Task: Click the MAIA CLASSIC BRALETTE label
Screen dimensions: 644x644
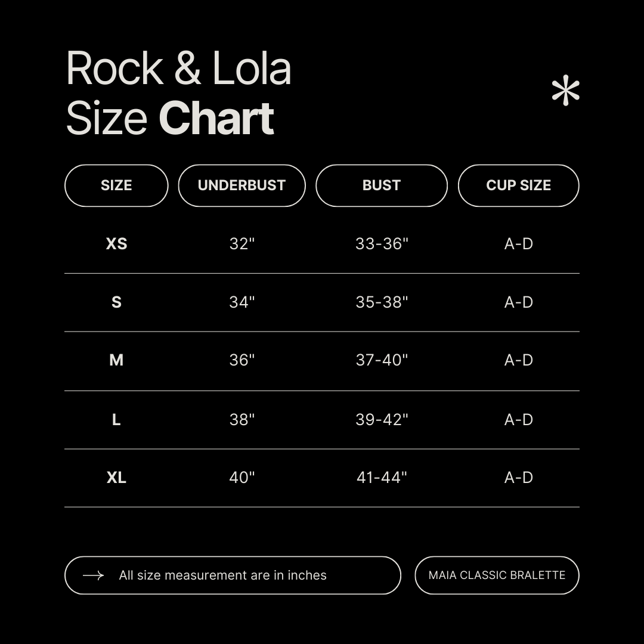Action: (x=497, y=575)
